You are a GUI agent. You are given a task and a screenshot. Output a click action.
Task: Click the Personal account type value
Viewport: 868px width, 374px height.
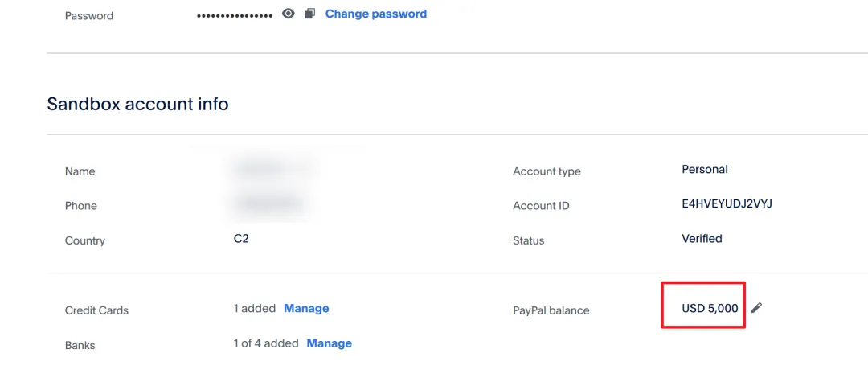pyautogui.click(x=704, y=170)
